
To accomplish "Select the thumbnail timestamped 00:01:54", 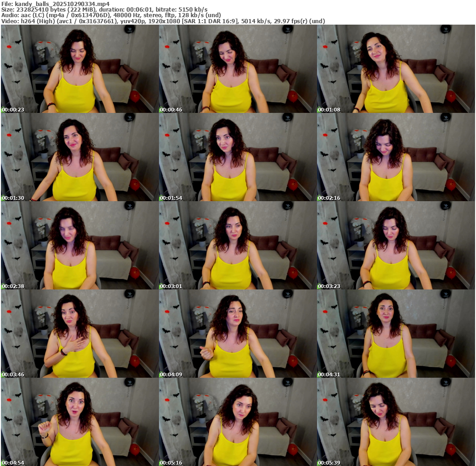I will pyautogui.click(x=238, y=157).
